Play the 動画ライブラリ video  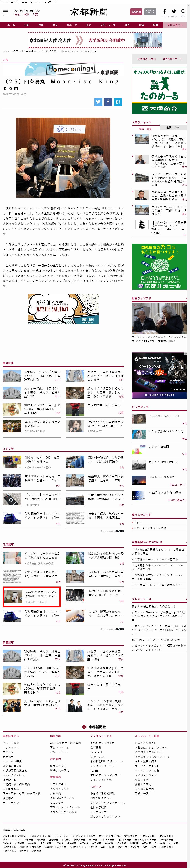click(x=159, y=318)
